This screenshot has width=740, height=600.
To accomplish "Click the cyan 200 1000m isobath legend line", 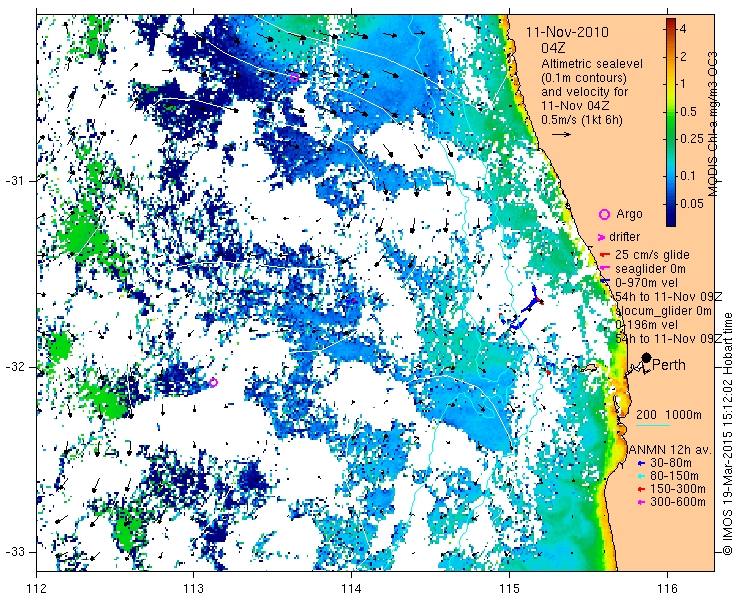I will point(653,426).
